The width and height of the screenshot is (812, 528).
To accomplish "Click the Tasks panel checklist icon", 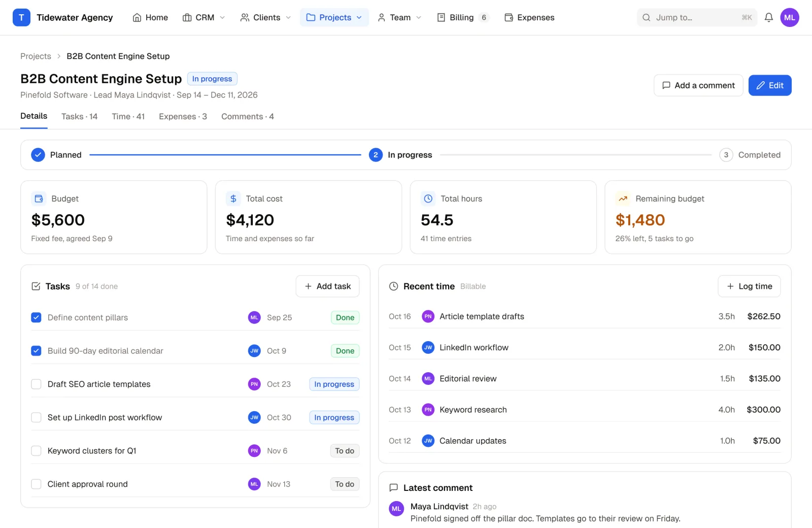I will tap(36, 286).
